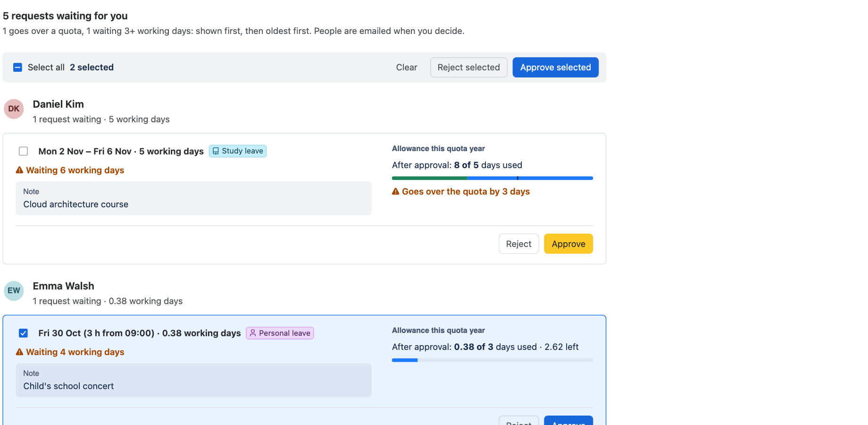Click the Cloud architecture course note

[193, 198]
